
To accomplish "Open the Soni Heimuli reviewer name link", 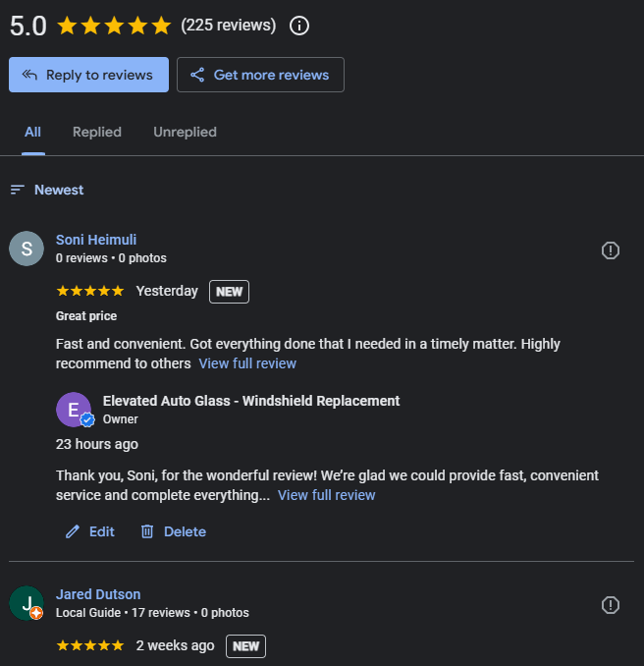I will point(96,240).
